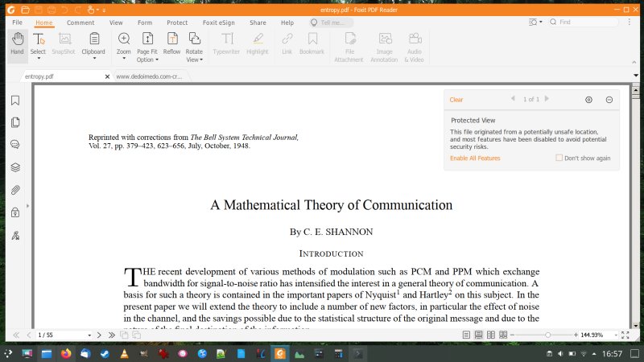The width and height of the screenshot is (644, 362).
Task: Select the Hand tool
Action: [x=17, y=43]
